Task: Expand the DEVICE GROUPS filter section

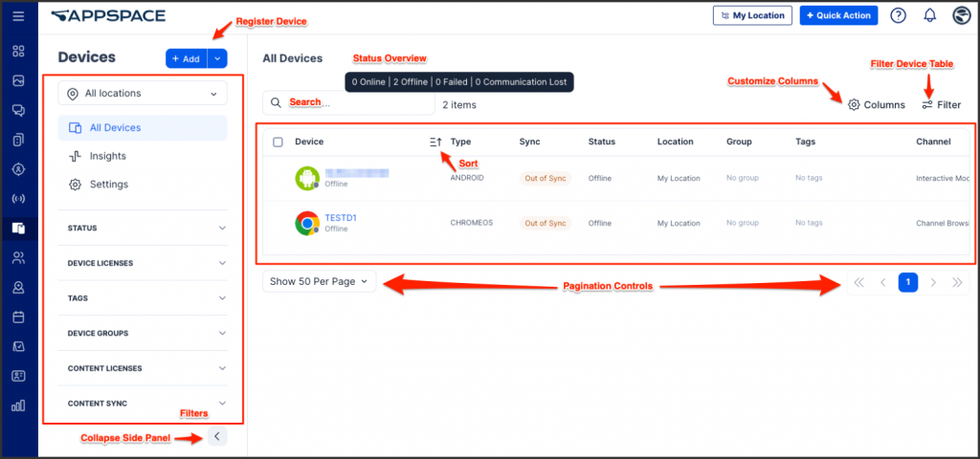Action: (146, 333)
